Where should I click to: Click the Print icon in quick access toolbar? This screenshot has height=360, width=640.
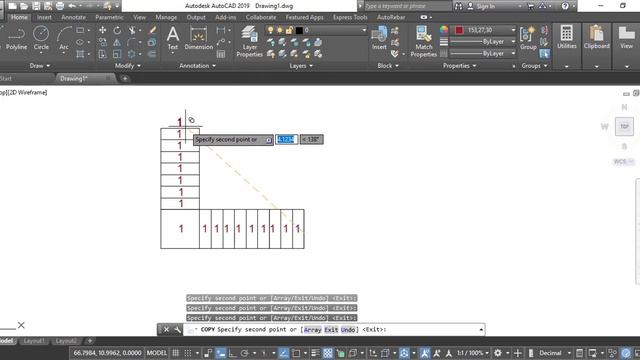pyautogui.click(x=60, y=6)
